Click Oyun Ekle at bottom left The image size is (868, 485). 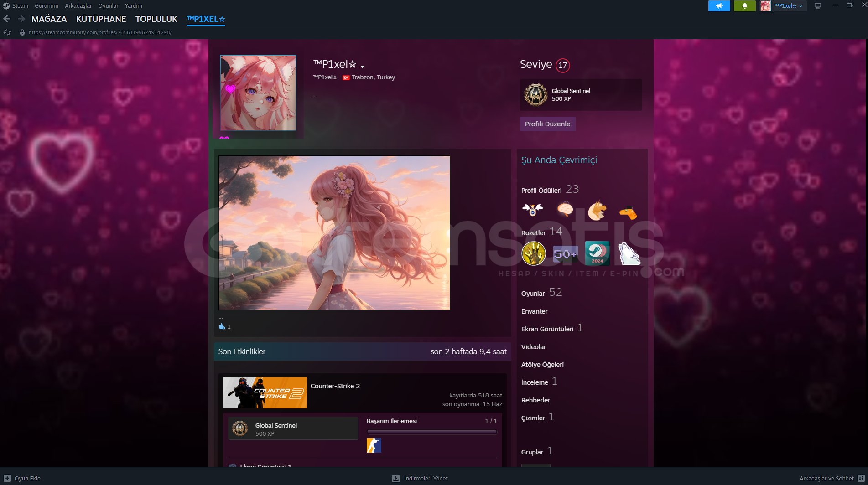click(x=27, y=478)
